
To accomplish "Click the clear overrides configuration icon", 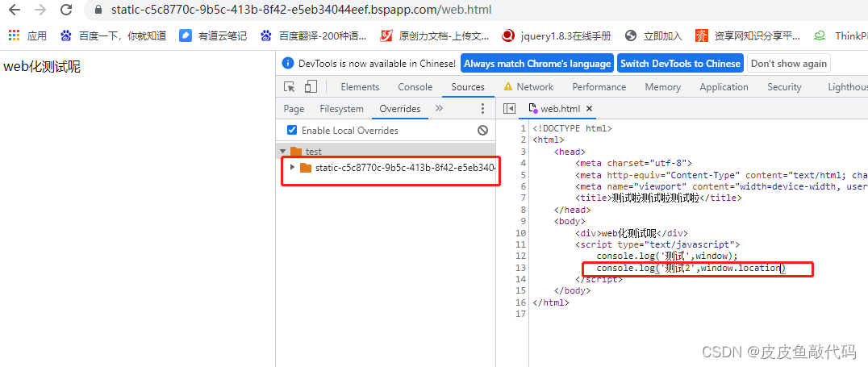I will tap(482, 131).
